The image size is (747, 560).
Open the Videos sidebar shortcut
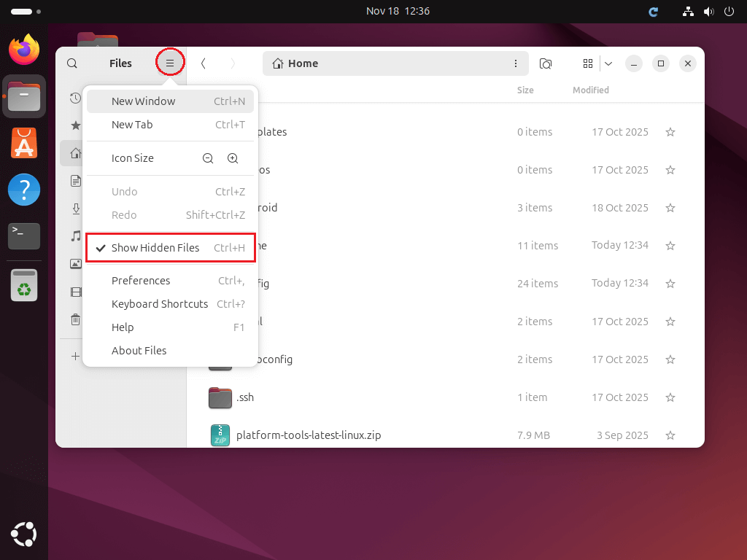coord(75,292)
